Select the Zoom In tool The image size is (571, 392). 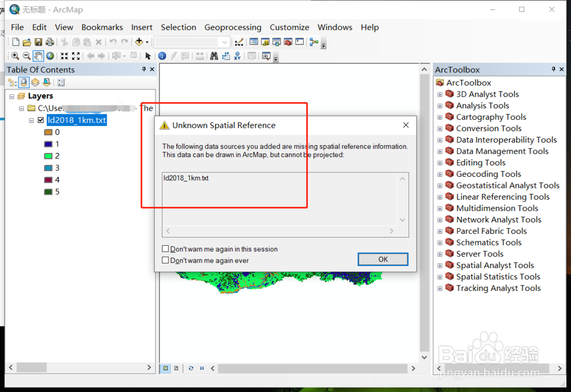[x=15, y=56]
